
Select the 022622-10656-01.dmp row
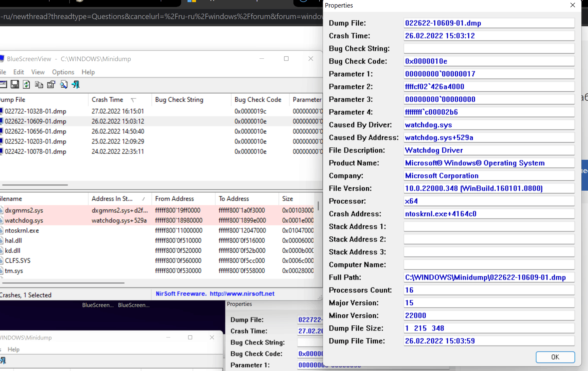(x=161, y=131)
